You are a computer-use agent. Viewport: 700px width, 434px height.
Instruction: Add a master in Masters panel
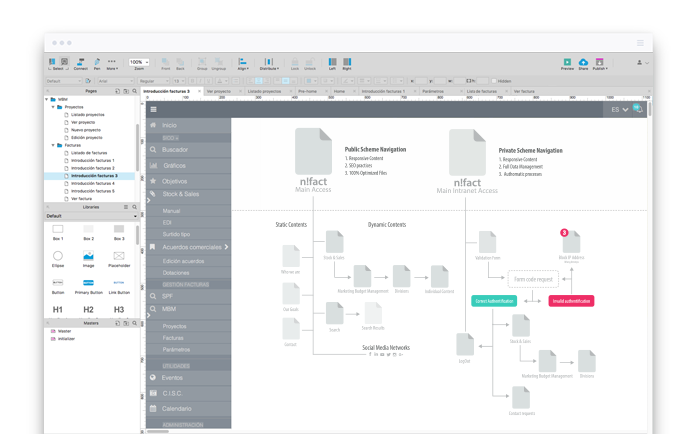117,323
